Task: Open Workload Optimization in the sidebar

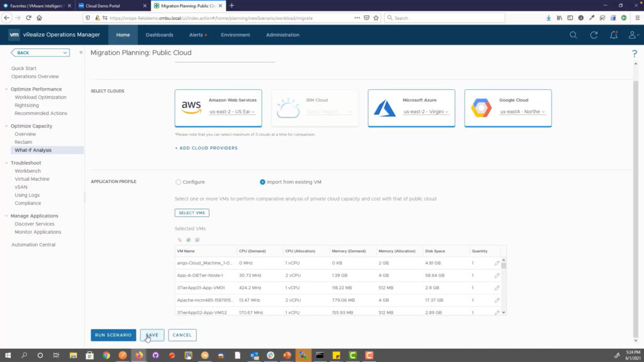Action: click(40, 97)
